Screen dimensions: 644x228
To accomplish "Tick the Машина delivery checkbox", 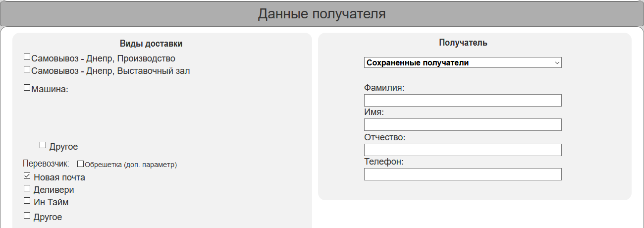I will tap(27, 88).
